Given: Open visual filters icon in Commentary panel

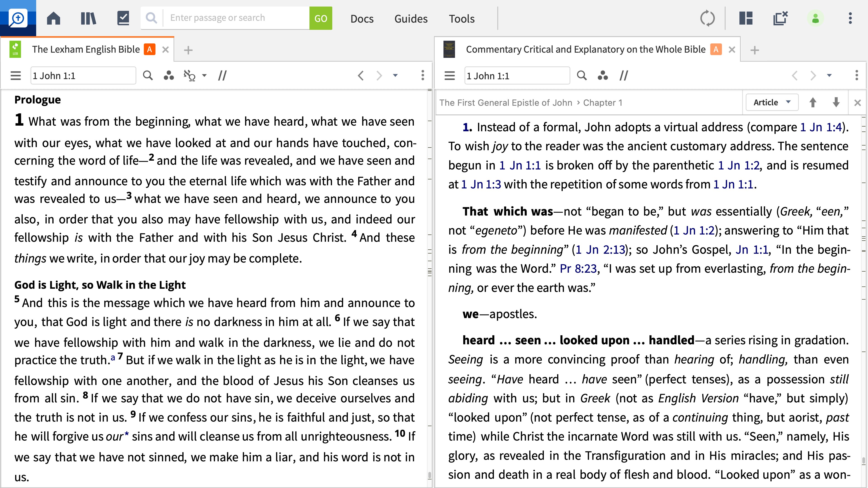Looking at the screenshot, I should pos(602,75).
